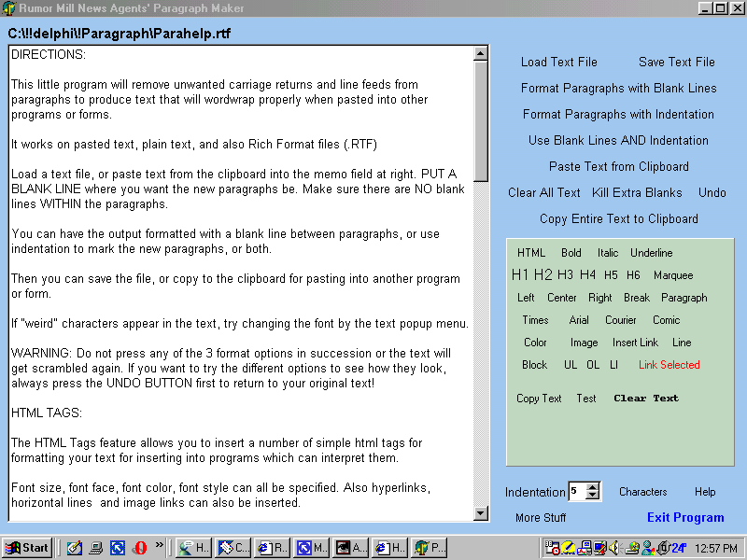Click the temperature 24° tray icon
This screenshot has width=747, height=560.
(678, 548)
